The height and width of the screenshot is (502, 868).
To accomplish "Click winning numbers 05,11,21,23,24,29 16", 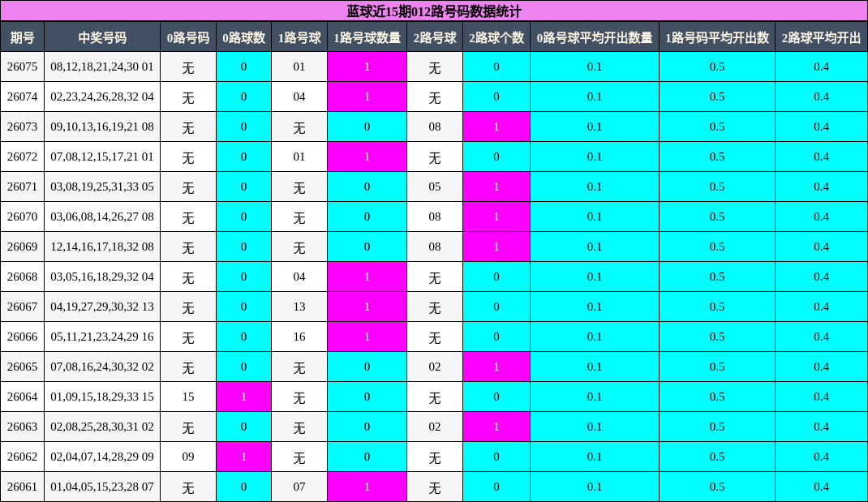I will 102,337.
